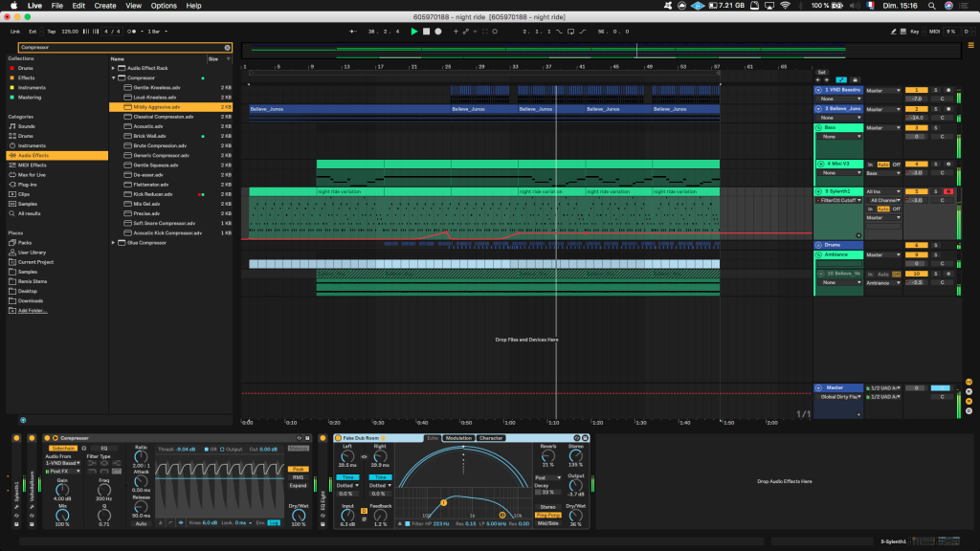Open Plug-ins browser category

coord(27,185)
